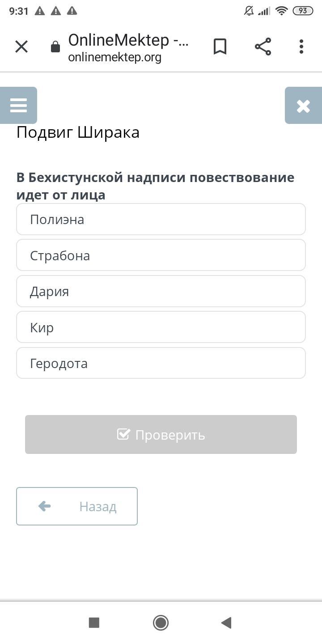
Task: Tap the padlock site security icon
Action: (x=55, y=47)
